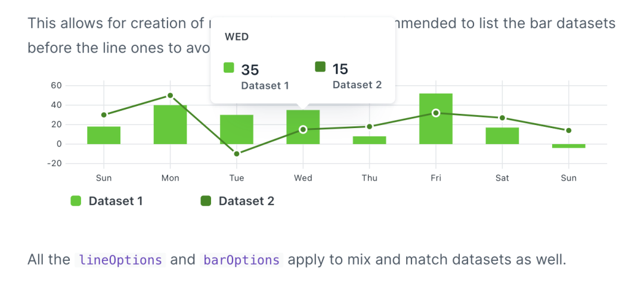Select the Tuesday line point below zero

click(237, 154)
